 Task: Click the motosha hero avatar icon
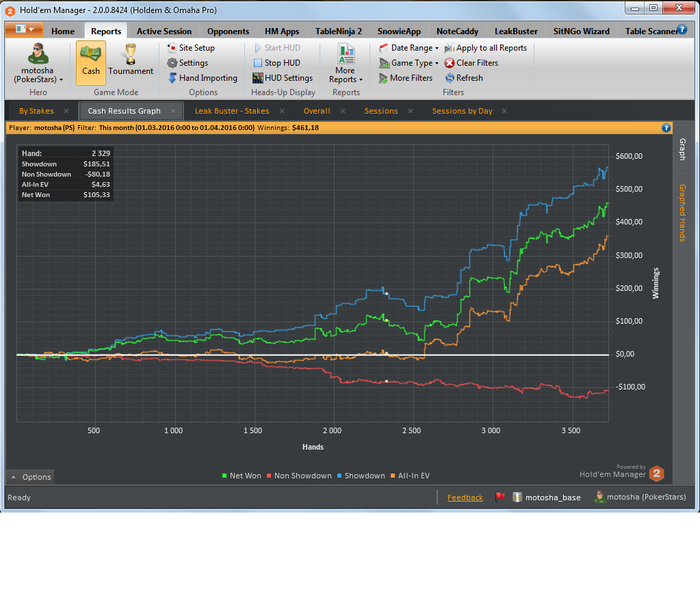coord(38,54)
